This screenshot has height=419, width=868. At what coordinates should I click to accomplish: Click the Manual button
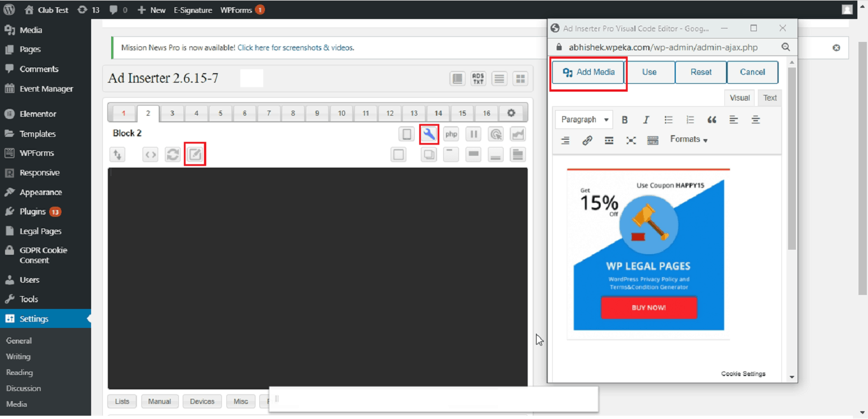pos(160,402)
